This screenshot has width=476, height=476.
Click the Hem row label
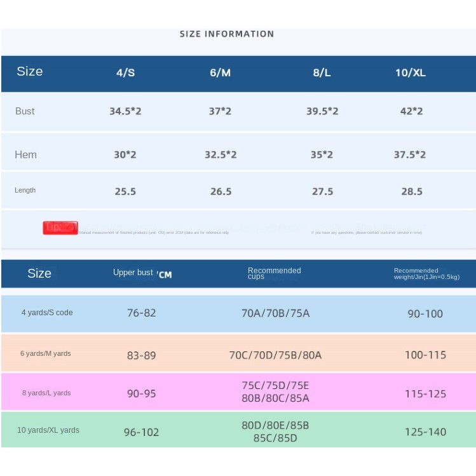(x=26, y=154)
